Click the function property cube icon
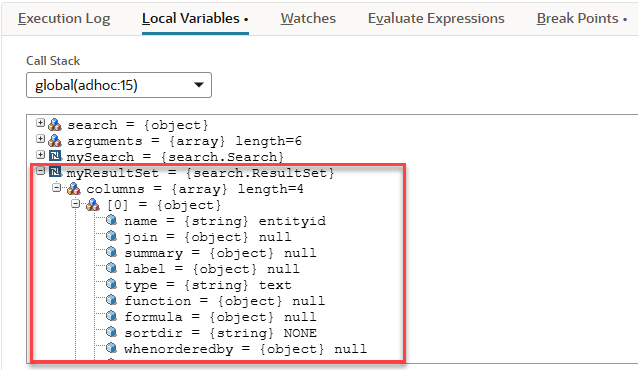This screenshot has width=638, height=370. pos(111,300)
